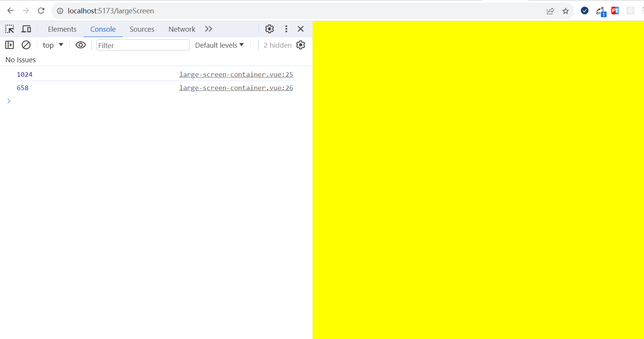Clear the console log
The image size is (644, 339).
pos(26,45)
